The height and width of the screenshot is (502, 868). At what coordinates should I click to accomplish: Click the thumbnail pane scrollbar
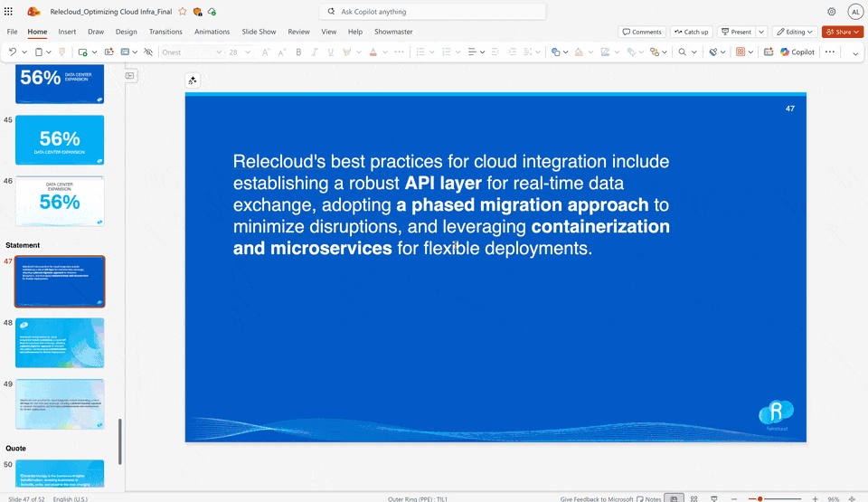tap(120, 441)
